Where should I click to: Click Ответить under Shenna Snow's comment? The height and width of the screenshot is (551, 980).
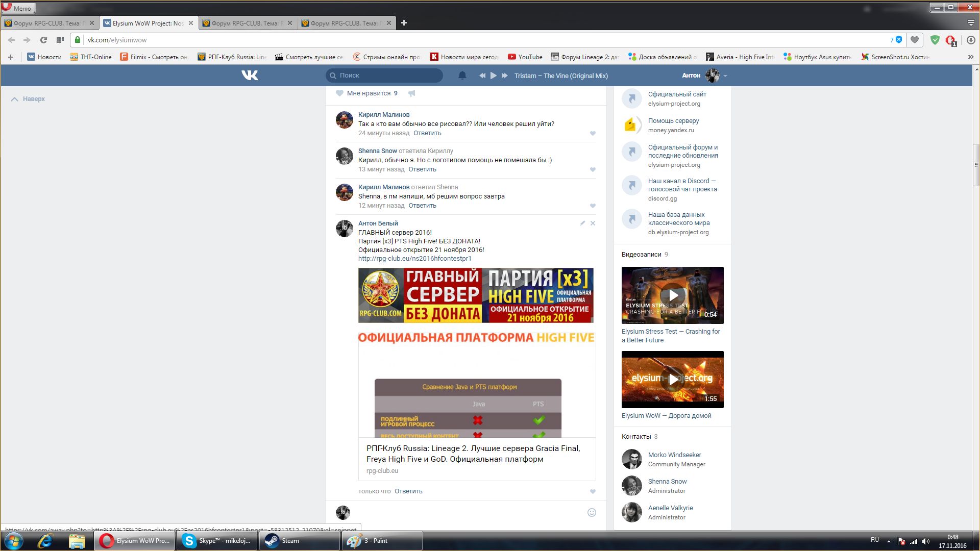click(x=422, y=169)
